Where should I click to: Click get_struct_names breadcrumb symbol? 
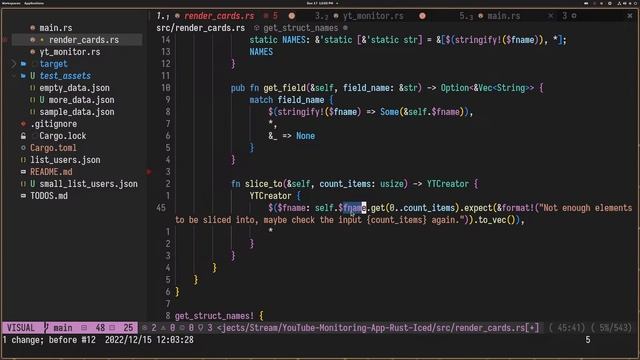300,28
